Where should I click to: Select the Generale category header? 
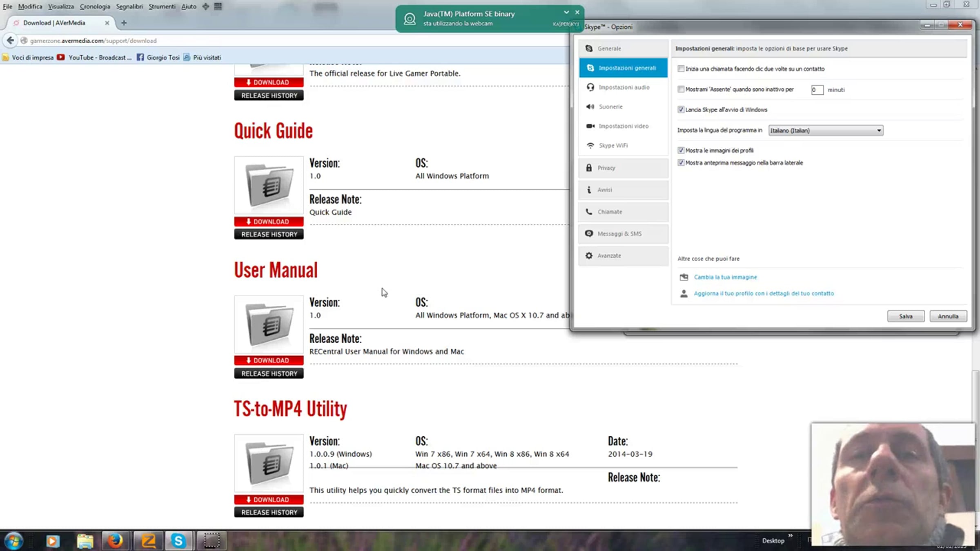click(x=623, y=48)
